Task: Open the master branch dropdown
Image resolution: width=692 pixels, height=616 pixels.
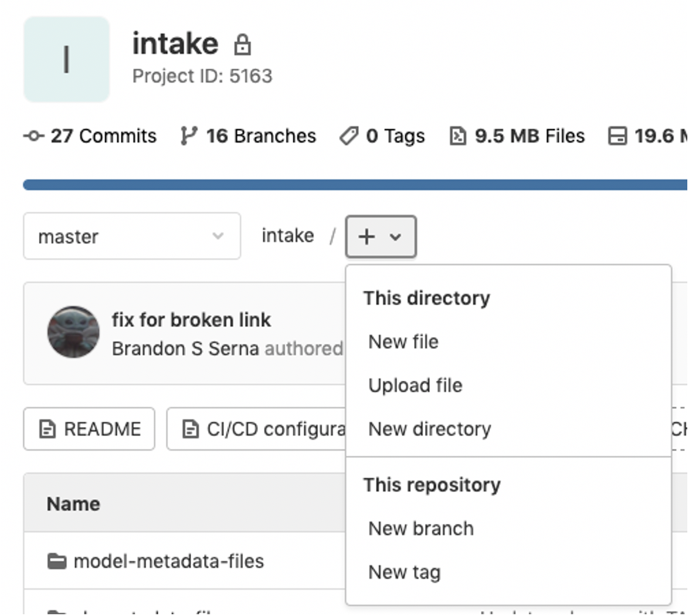Action: (x=132, y=236)
